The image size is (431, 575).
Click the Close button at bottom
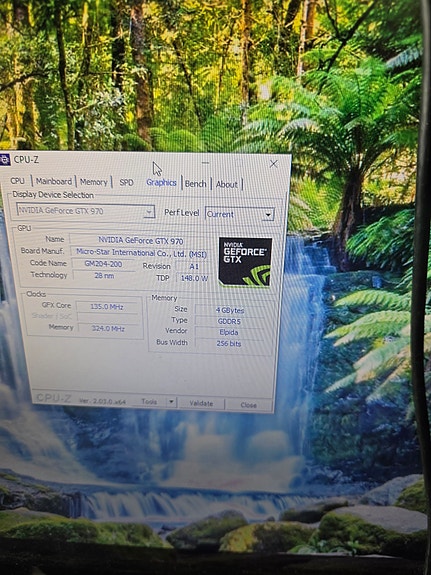(248, 405)
